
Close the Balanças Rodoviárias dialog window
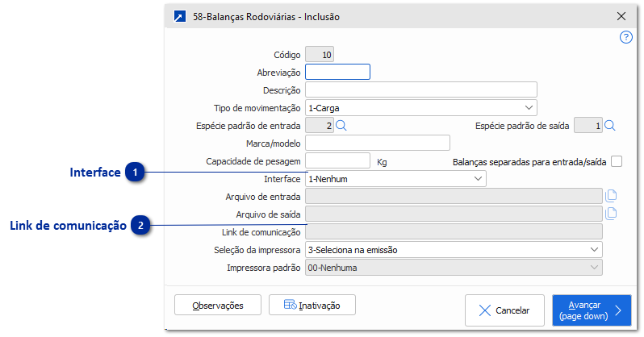[x=621, y=16]
